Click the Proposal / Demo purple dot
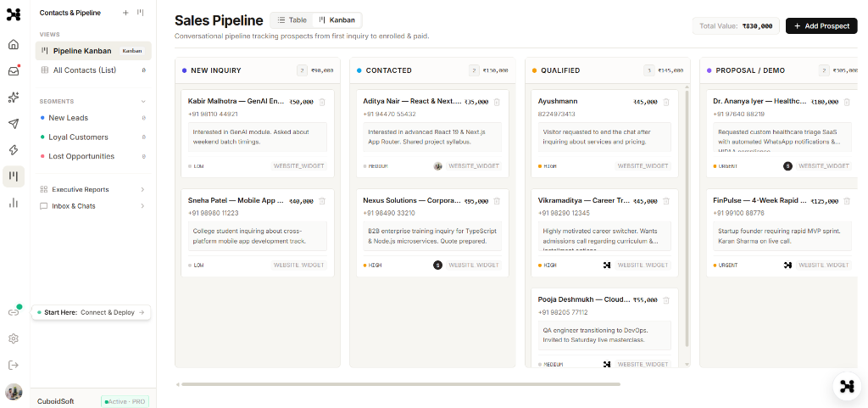This screenshot has width=868, height=408. pyautogui.click(x=709, y=71)
